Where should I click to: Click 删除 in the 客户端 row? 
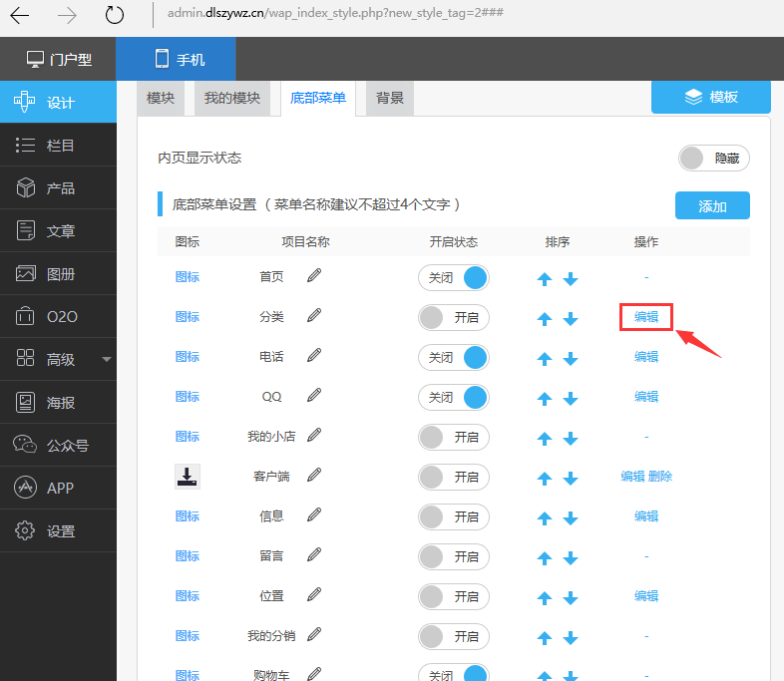coord(660,477)
